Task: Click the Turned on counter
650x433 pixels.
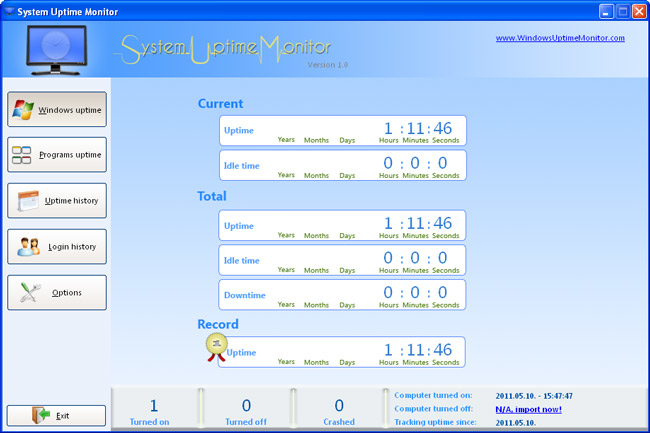Action: 149,411
